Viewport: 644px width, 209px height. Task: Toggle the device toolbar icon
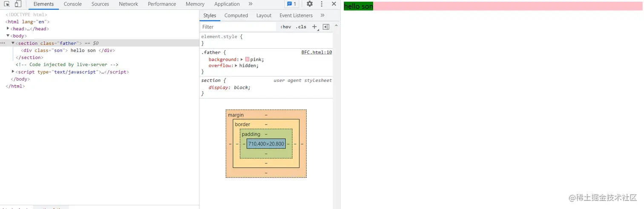pyautogui.click(x=18, y=4)
